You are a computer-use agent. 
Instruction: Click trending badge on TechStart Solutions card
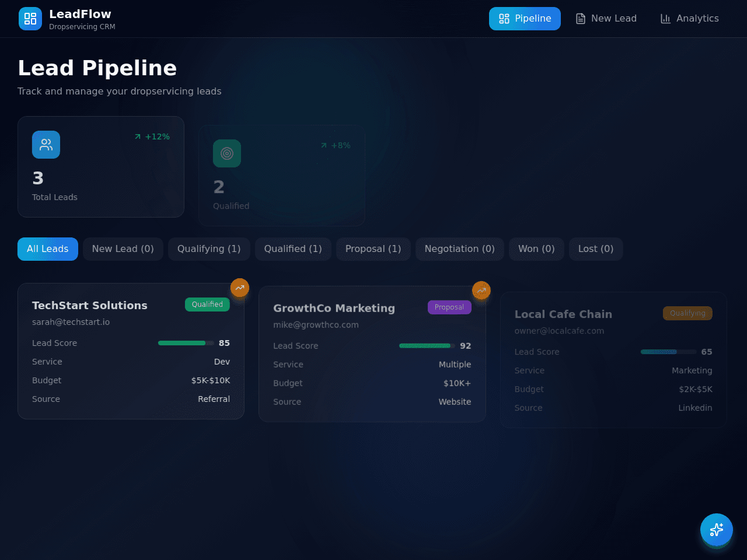[240, 288]
